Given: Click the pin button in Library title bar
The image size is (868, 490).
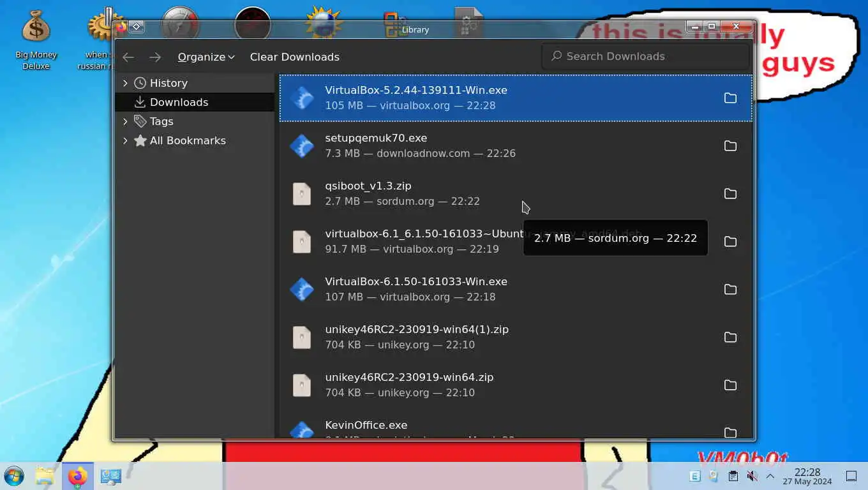Looking at the screenshot, I should click(x=137, y=27).
